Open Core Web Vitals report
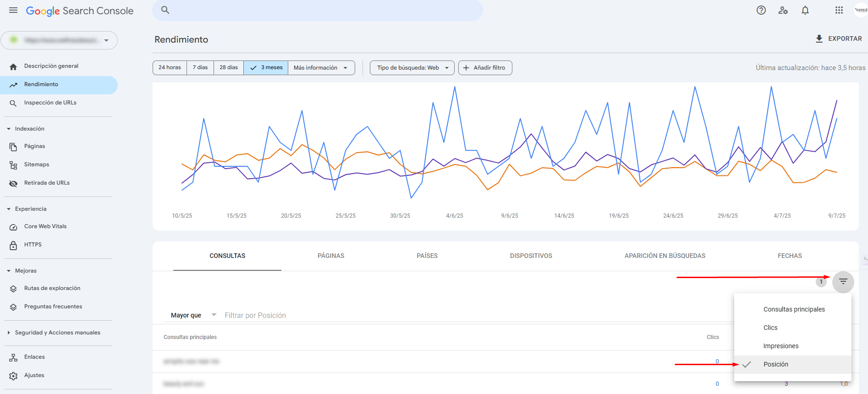 (45, 226)
